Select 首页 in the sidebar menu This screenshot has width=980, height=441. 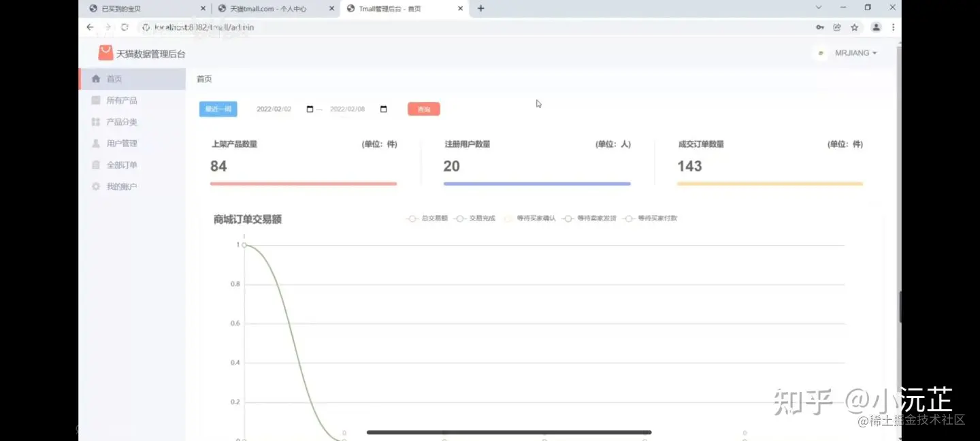point(133,79)
